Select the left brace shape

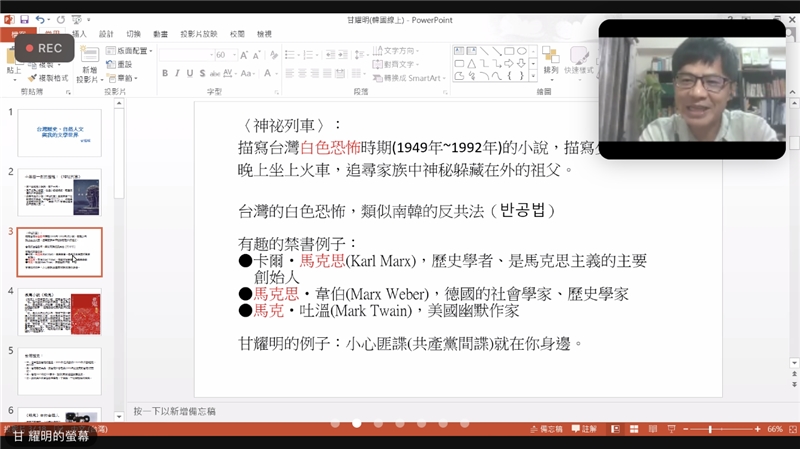[x=509, y=76]
